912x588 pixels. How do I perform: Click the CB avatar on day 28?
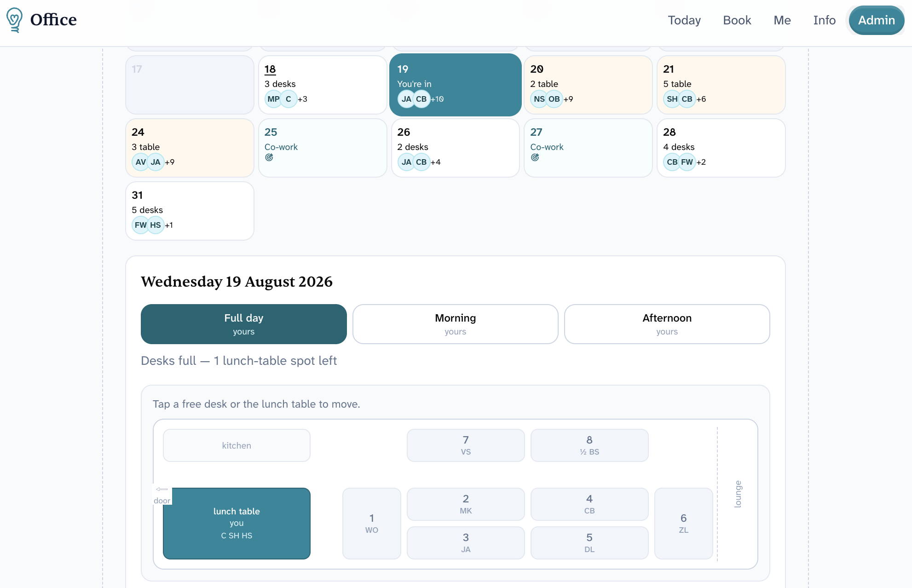pos(672,162)
